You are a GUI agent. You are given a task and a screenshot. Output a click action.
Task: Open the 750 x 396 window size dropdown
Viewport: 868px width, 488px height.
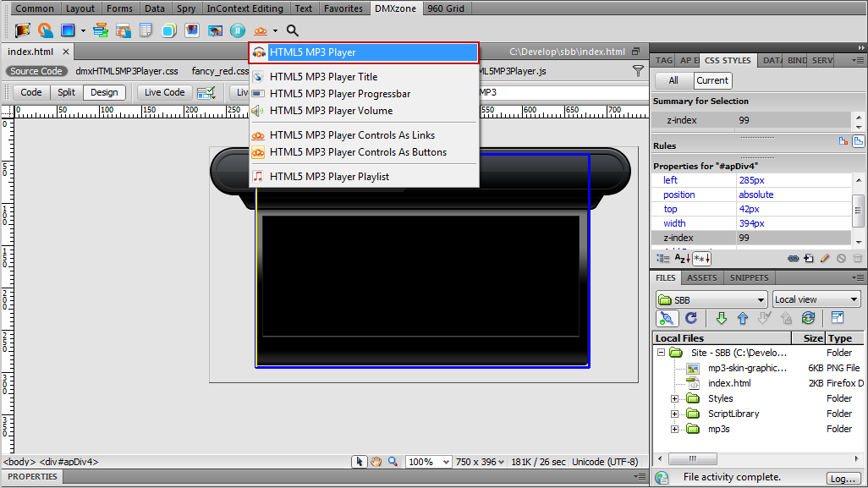click(x=480, y=462)
